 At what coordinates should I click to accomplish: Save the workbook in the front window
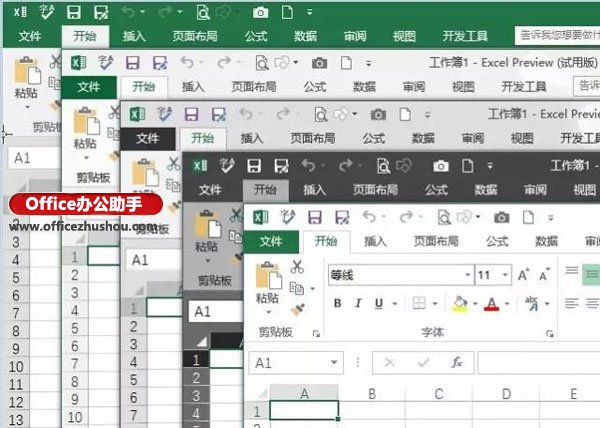[315, 217]
